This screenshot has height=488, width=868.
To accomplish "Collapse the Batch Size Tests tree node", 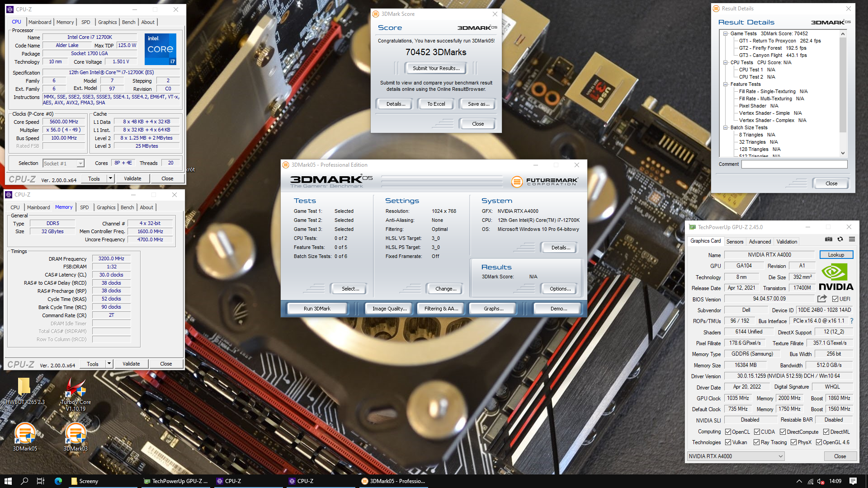I will [x=725, y=127].
